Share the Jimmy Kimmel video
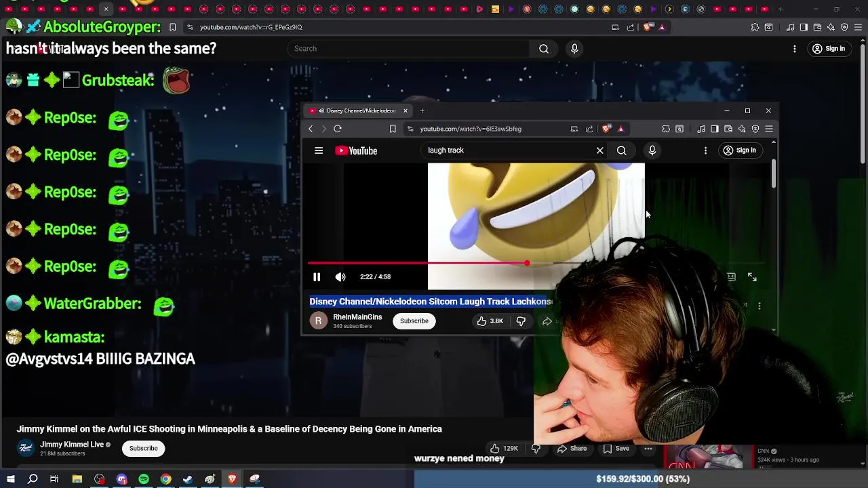Image resolution: width=868 pixels, height=488 pixels. 572,448
